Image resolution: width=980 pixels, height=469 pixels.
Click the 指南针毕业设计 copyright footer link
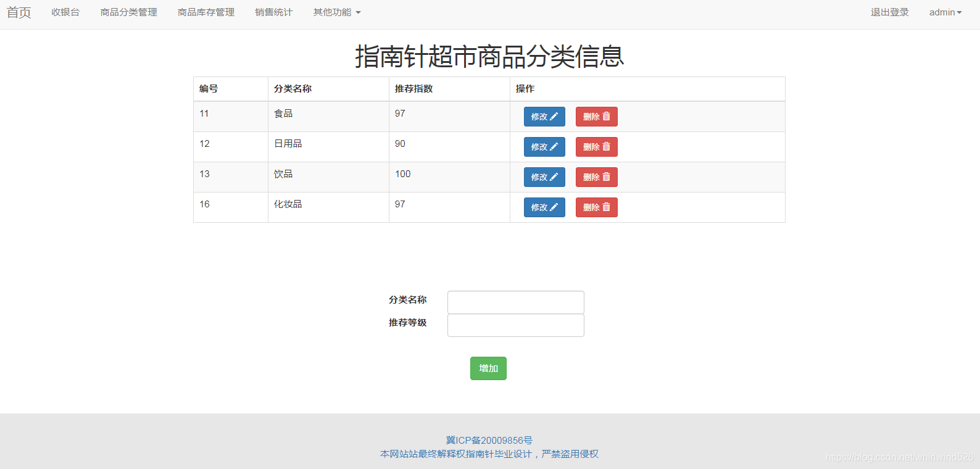click(489, 454)
